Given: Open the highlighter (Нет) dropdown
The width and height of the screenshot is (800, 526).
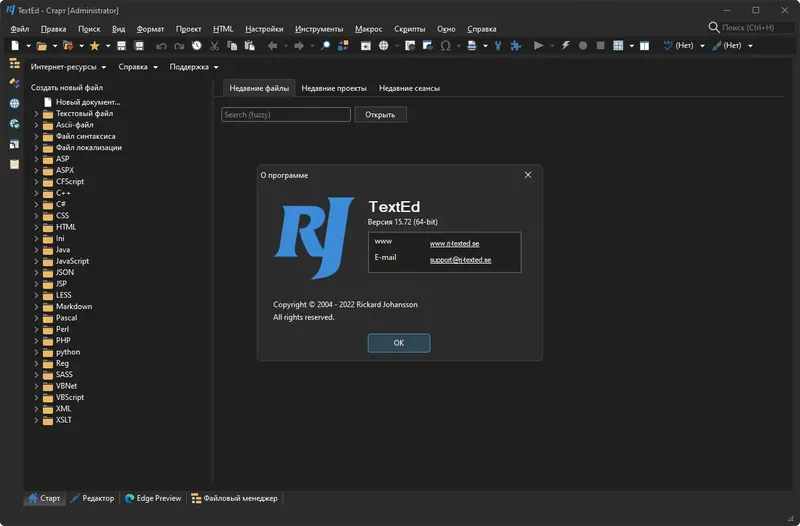Looking at the screenshot, I should [750, 46].
